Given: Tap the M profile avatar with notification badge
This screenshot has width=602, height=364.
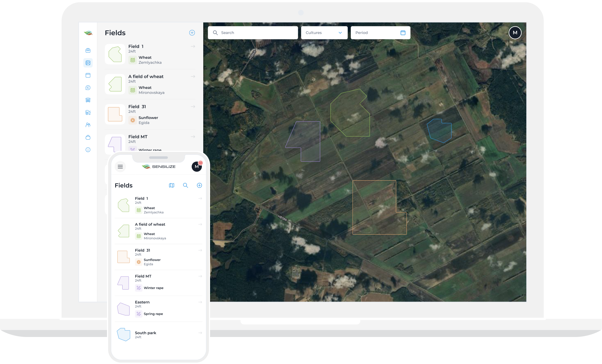Looking at the screenshot, I should pyautogui.click(x=197, y=167).
